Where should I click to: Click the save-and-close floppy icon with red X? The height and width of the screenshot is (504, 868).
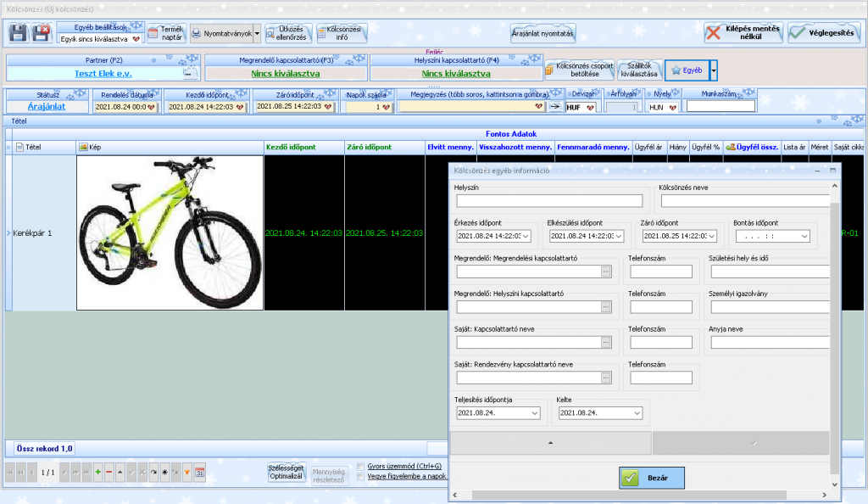(x=41, y=33)
